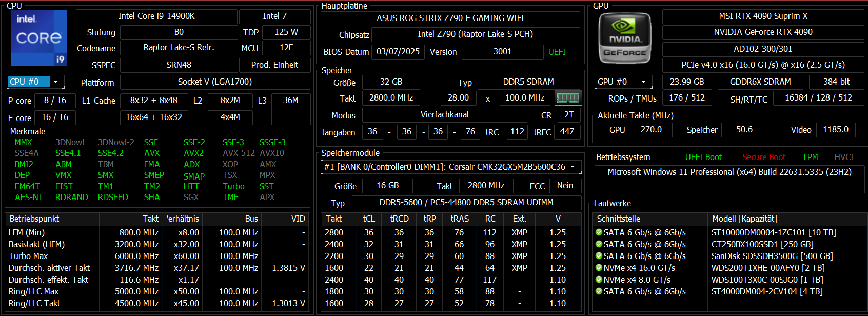
Task: Click the BIOS date 03/07/2025
Action: [398, 51]
